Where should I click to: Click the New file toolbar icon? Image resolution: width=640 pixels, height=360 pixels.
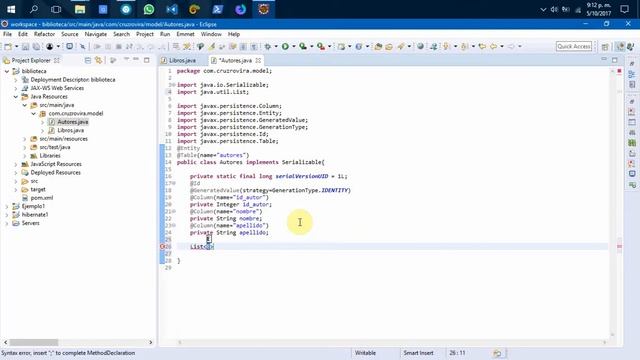(8, 47)
